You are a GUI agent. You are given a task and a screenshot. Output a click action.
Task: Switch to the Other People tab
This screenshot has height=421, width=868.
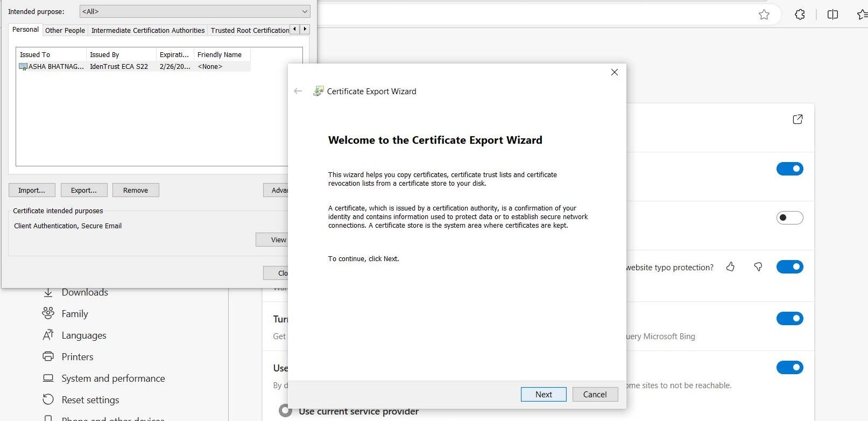point(65,31)
